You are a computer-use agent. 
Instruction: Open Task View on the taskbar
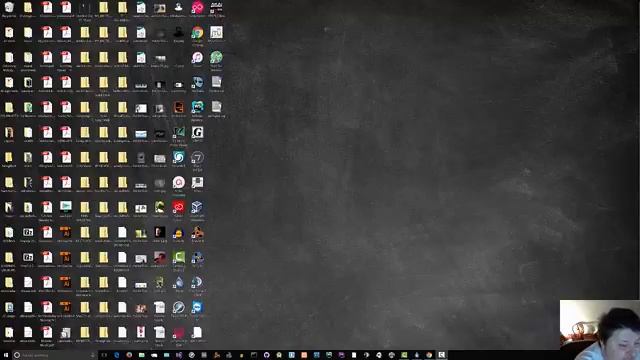104,355
